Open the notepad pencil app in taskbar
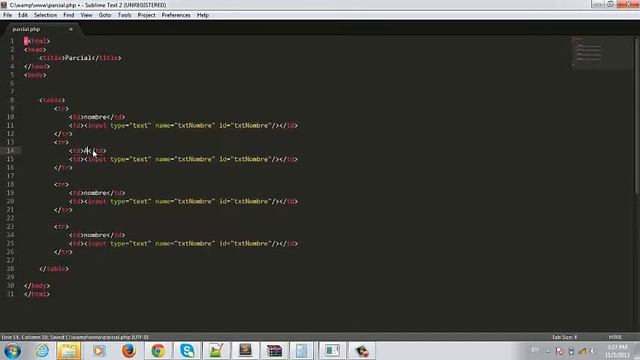This screenshot has width=640, height=360. pyautogui.click(x=216, y=351)
